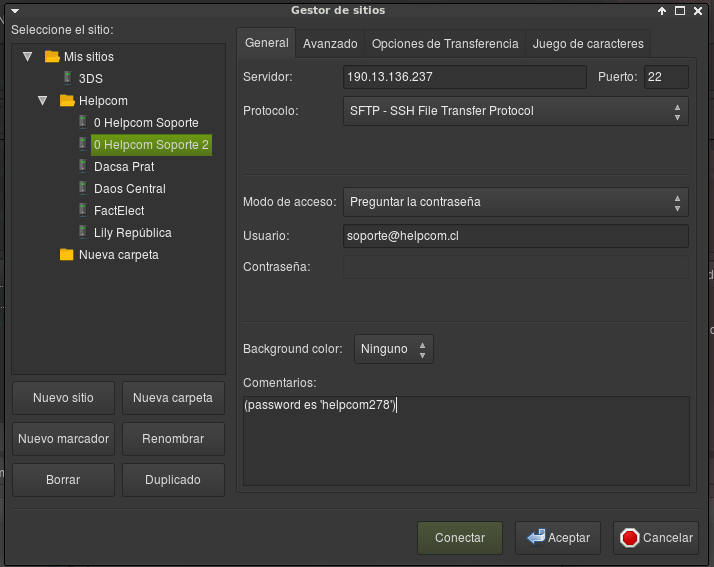Collapse the Helpcom folder node
Image resolution: width=714 pixels, height=567 pixels.
pos(42,101)
